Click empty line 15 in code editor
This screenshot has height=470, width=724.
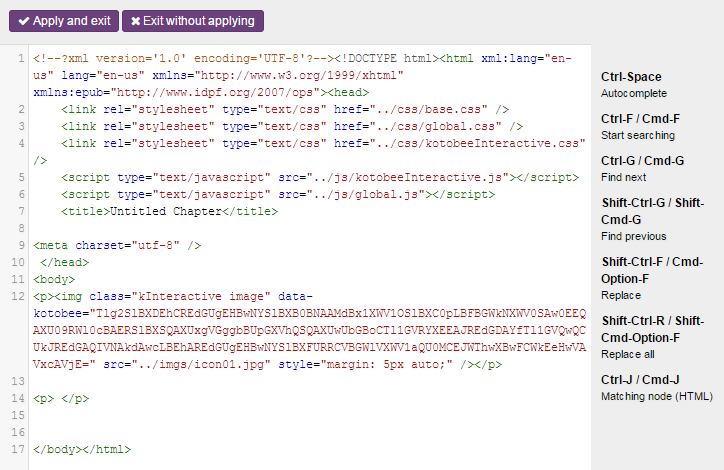[309, 416]
